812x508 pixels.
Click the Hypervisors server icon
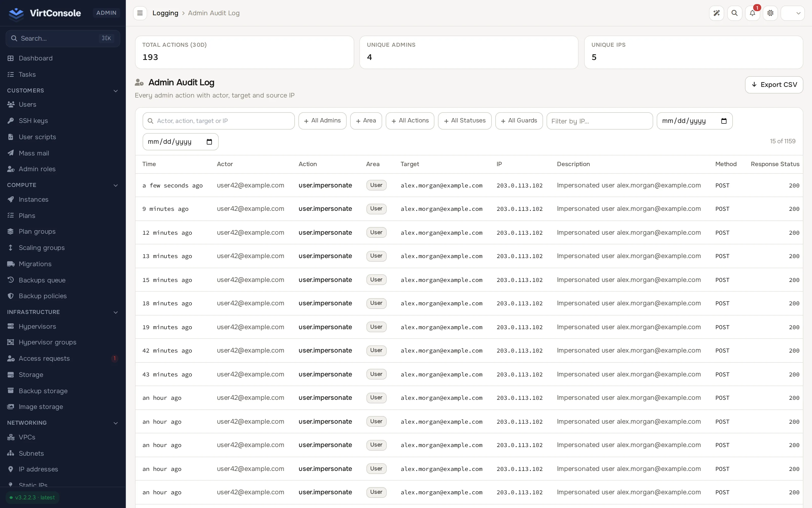11,326
